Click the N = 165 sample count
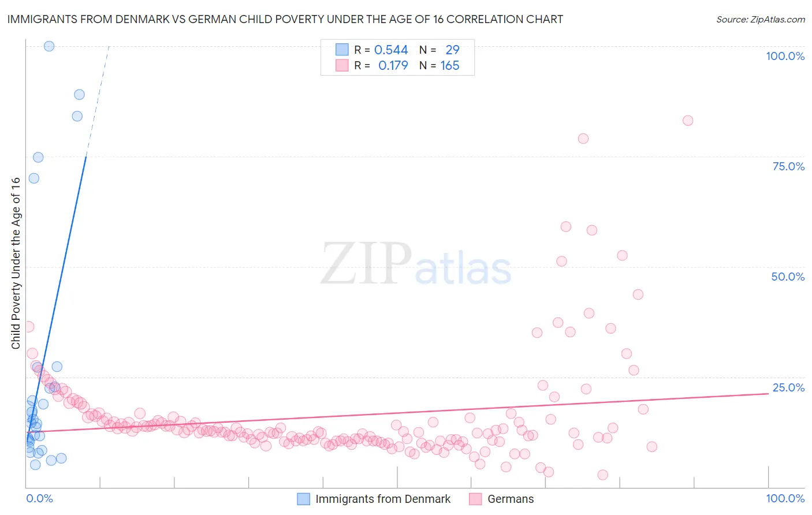 coord(439,65)
